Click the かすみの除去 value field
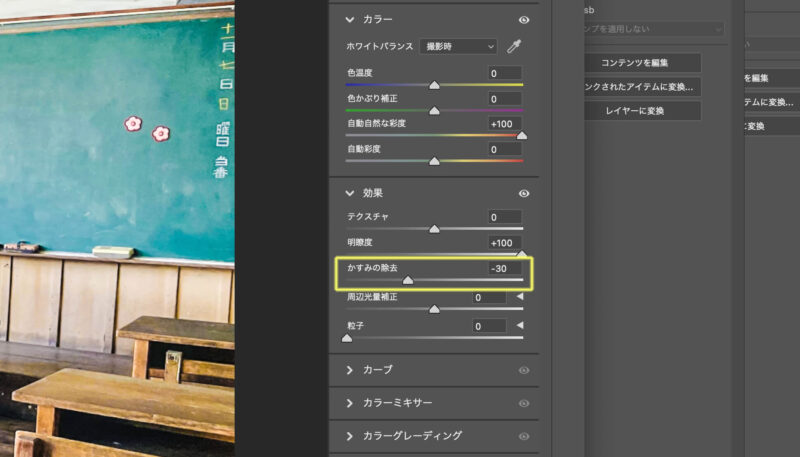The image size is (800, 457). (505, 268)
